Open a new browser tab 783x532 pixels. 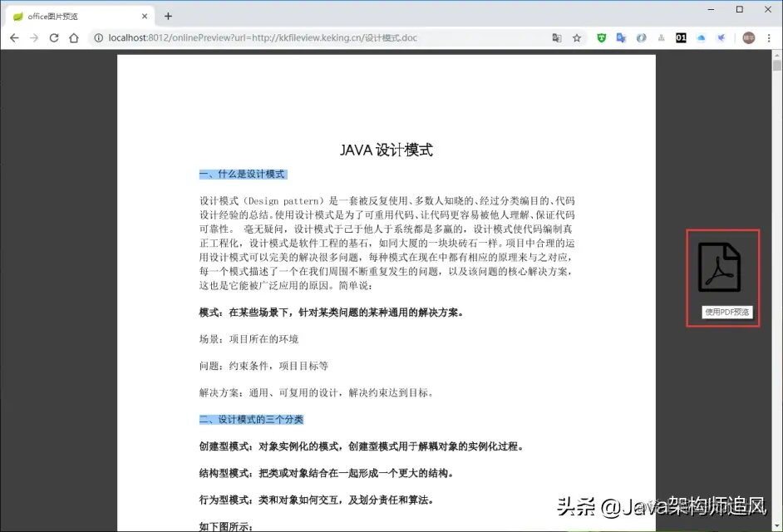(168, 17)
